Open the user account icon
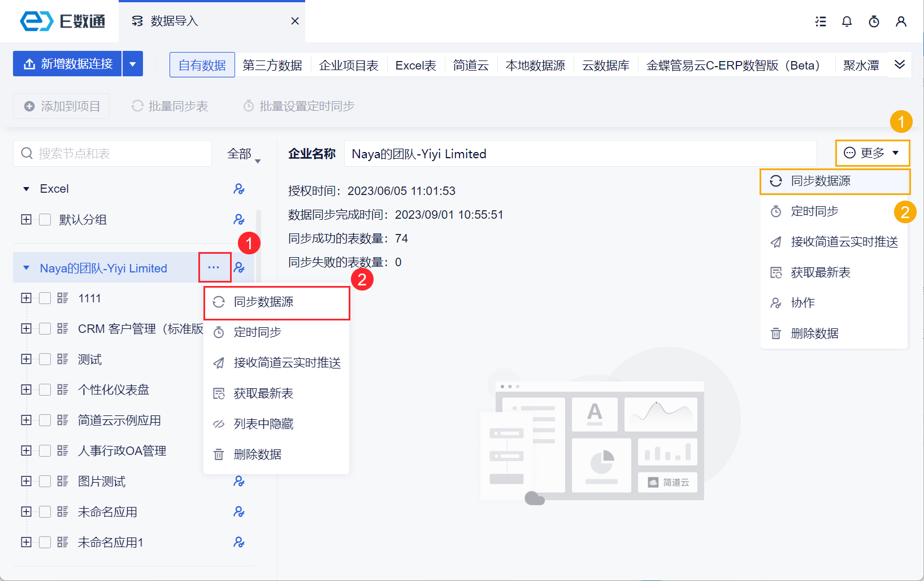Screen dimensions: 924x581 click(901, 21)
